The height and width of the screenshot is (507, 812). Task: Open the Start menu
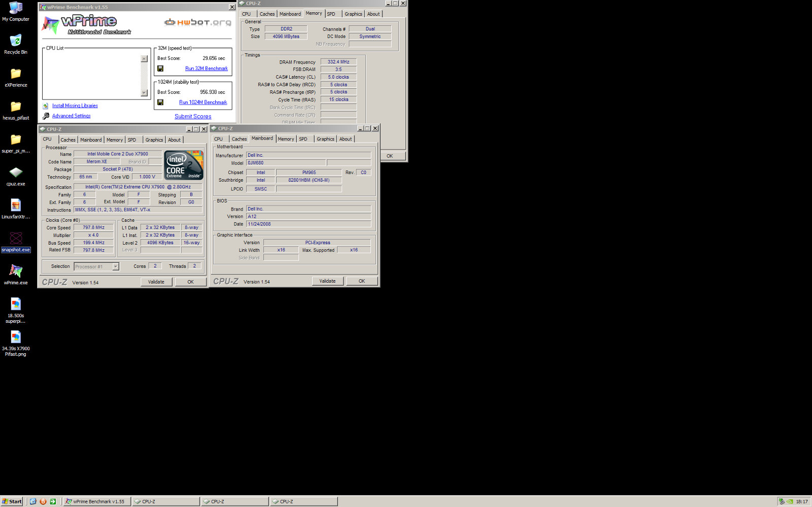point(12,501)
